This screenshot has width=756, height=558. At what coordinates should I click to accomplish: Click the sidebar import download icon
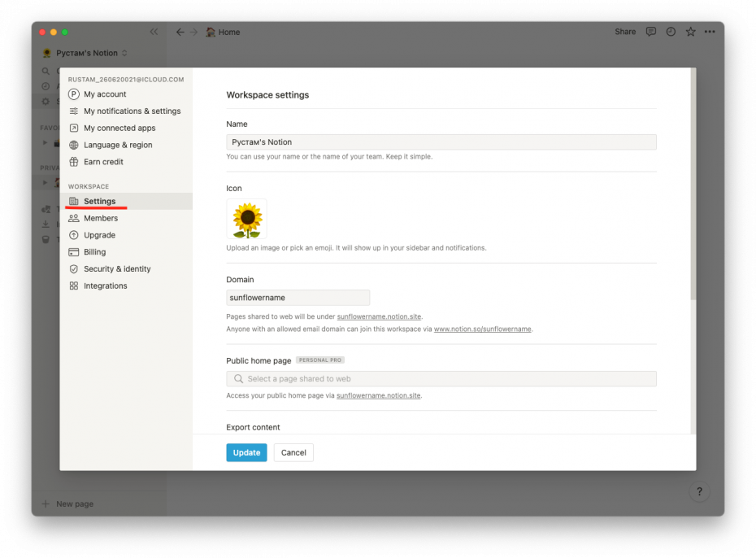(x=46, y=224)
